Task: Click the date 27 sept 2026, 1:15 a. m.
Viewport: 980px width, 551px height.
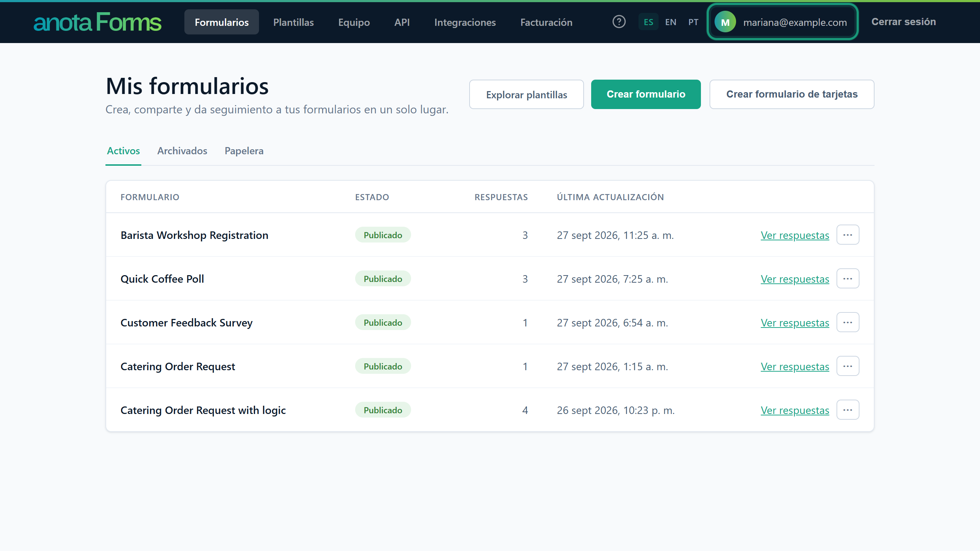Action: click(x=612, y=367)
